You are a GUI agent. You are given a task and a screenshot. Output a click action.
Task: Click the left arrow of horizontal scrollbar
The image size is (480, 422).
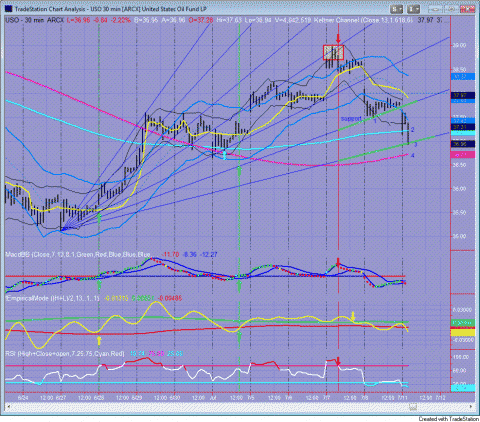8,406
